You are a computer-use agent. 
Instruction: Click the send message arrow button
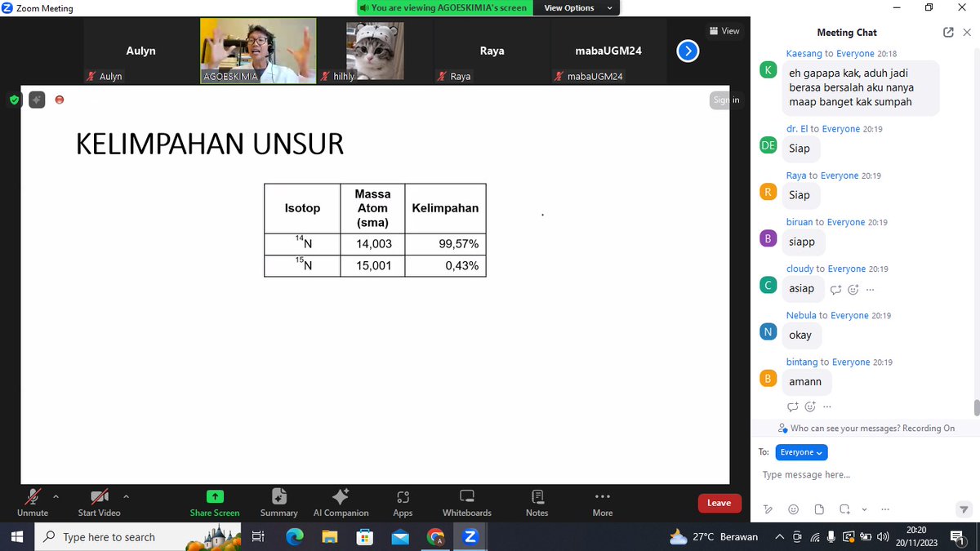pos(964,509)
